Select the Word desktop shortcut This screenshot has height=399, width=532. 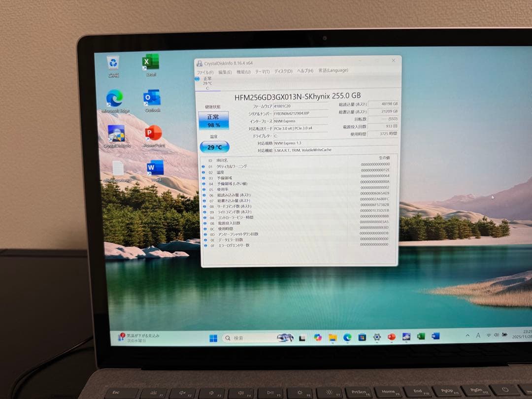pyautogui.click(x=155, y=168)
